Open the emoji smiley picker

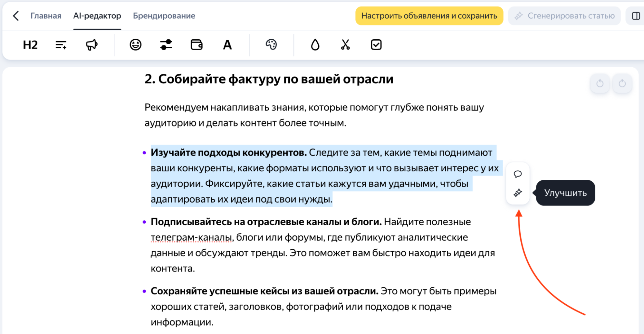click(x=136, y=45)
